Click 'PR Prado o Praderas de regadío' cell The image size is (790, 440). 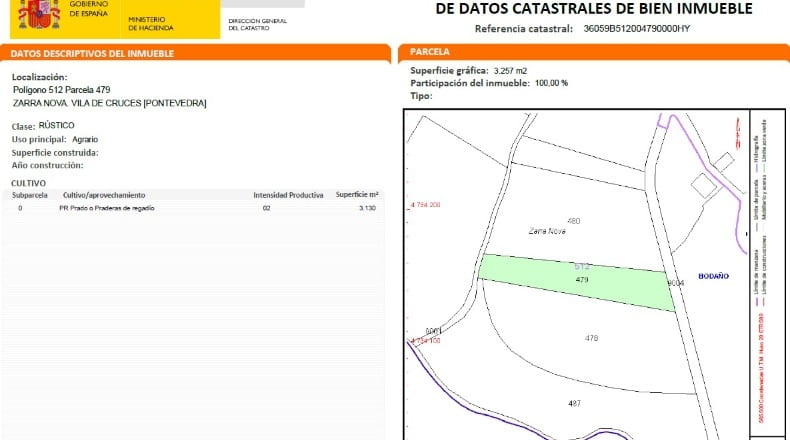(107, 208)
